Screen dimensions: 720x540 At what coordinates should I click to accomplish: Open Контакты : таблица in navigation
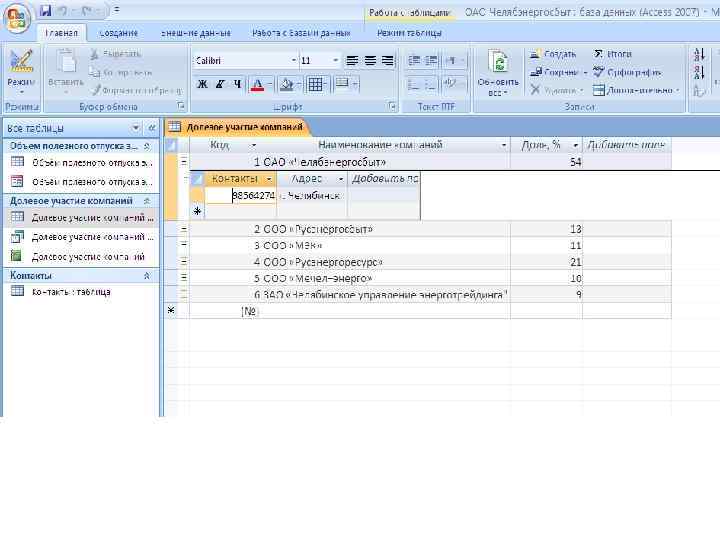click(61, 292)
